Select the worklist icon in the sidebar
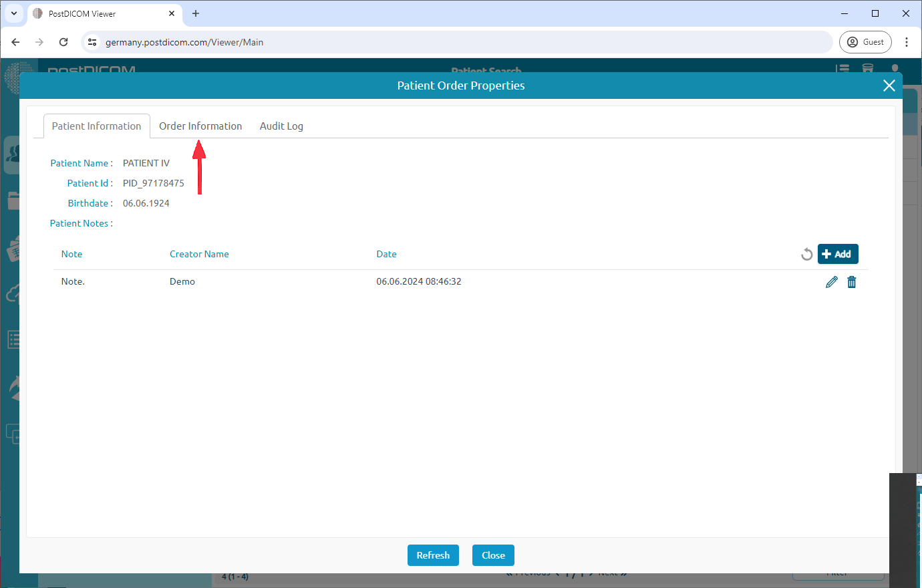Image resolution: width=922 pixels, height=588 pixels. tap(12, 339)
